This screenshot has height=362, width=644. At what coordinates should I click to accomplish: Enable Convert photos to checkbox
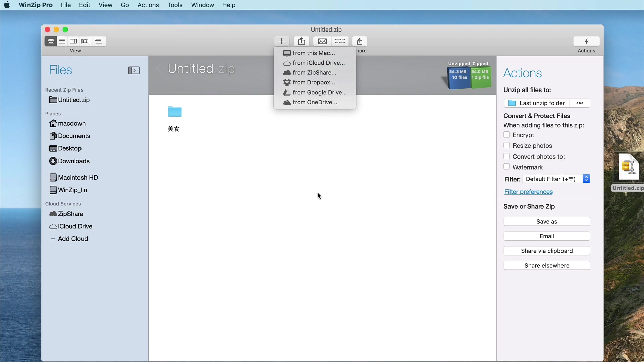[507, 156]
